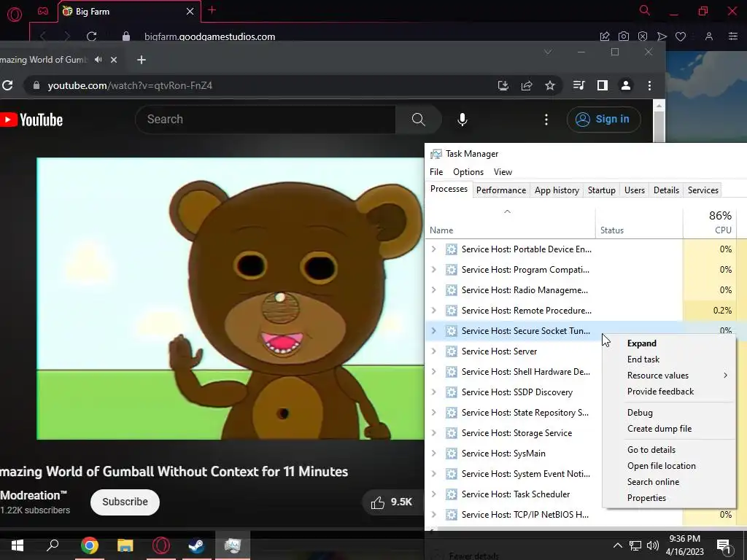Choose Open file location option
Image resolution: width=747 pixels, height=560 pixels.
(669, 466)
